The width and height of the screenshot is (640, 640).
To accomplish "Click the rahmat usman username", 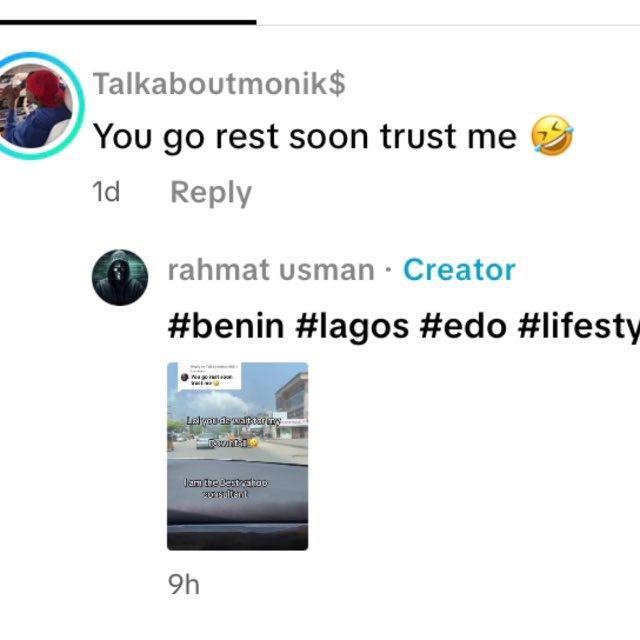I will pyautogui.click(x=271, y=270).
